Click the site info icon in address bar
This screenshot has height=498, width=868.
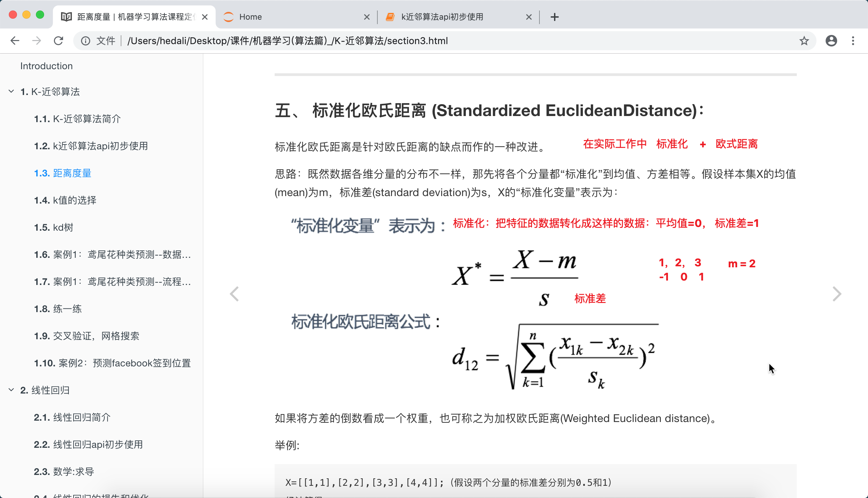click(x=85, y=41)
